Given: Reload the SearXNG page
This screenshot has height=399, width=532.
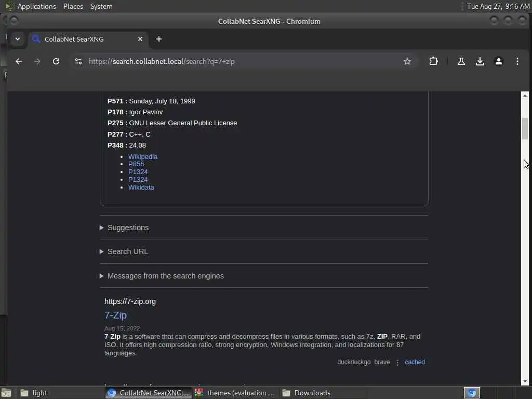Looking at the screenshot, I should point(56,61).
